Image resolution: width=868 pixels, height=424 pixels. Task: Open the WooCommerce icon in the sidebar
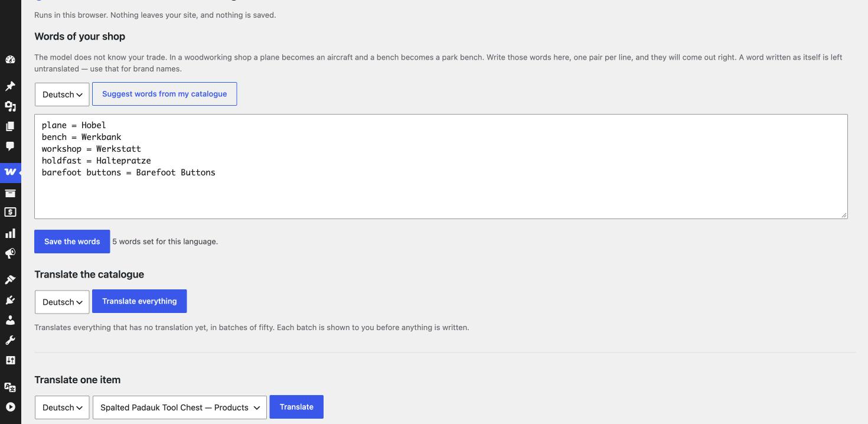(x=10, y=172)
